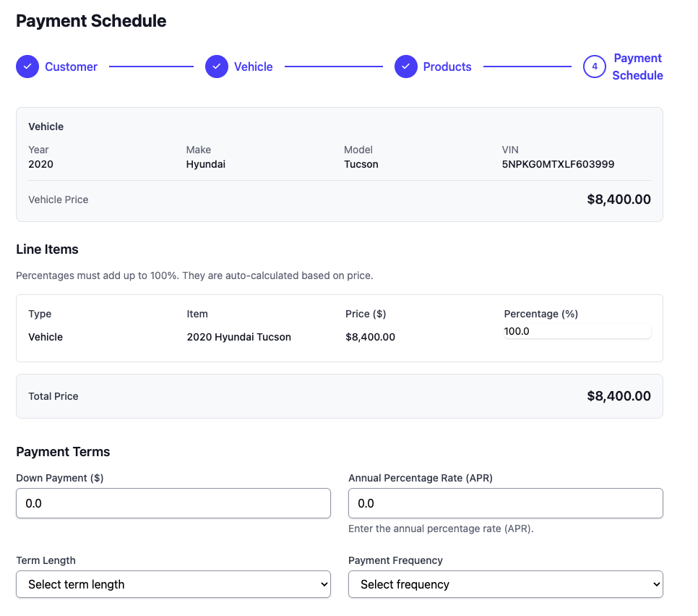Click the Vehicle Price amount $8,400.00
The height and width of the screenshot is (616, 698).
coord(619,199)
